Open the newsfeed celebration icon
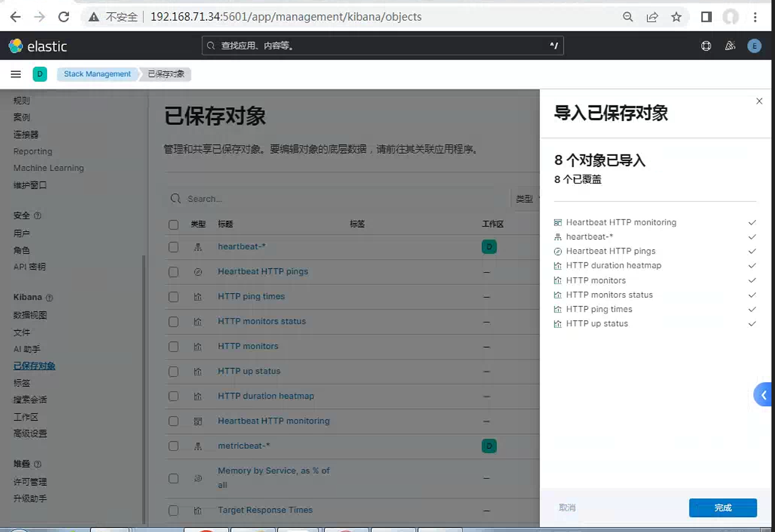 pyautogui.click(x=730, y=46)
